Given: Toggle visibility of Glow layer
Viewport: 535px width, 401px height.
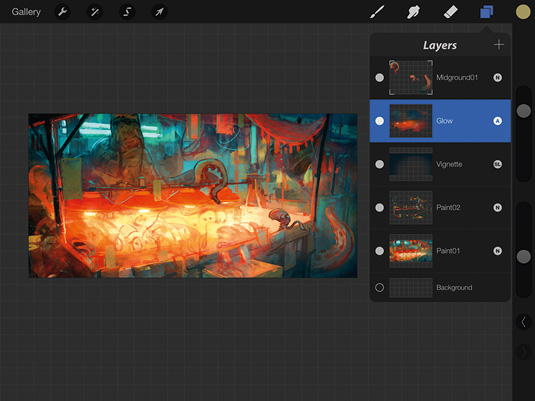Looking at the screenshot, I should (x=379, y=121).
